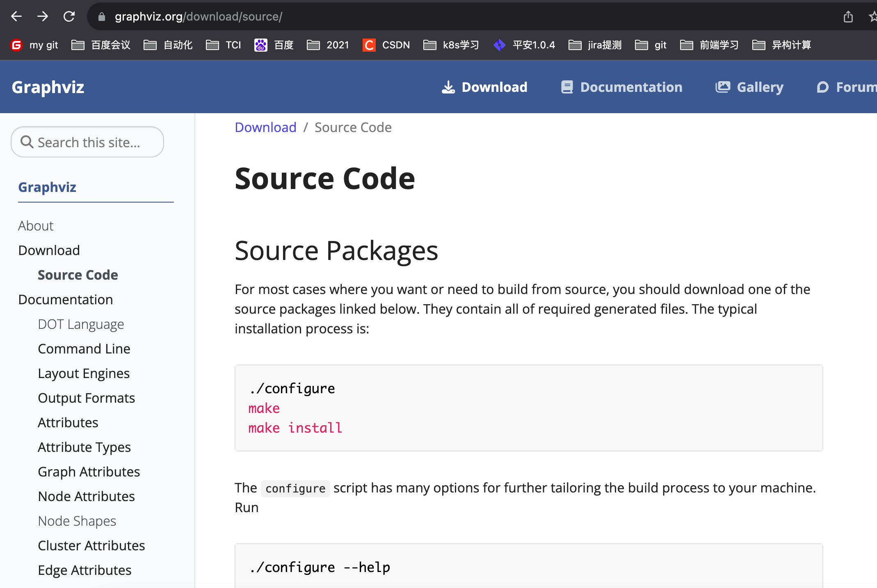
Task: Click the Source Packages heading
Action: tap(336, 251)
